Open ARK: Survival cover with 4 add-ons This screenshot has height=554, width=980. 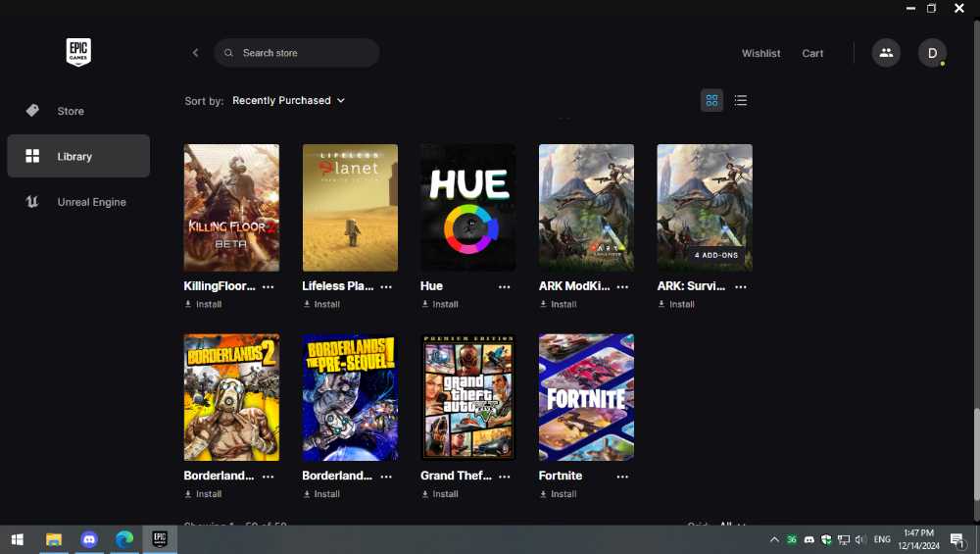click(x=705, y=208)
